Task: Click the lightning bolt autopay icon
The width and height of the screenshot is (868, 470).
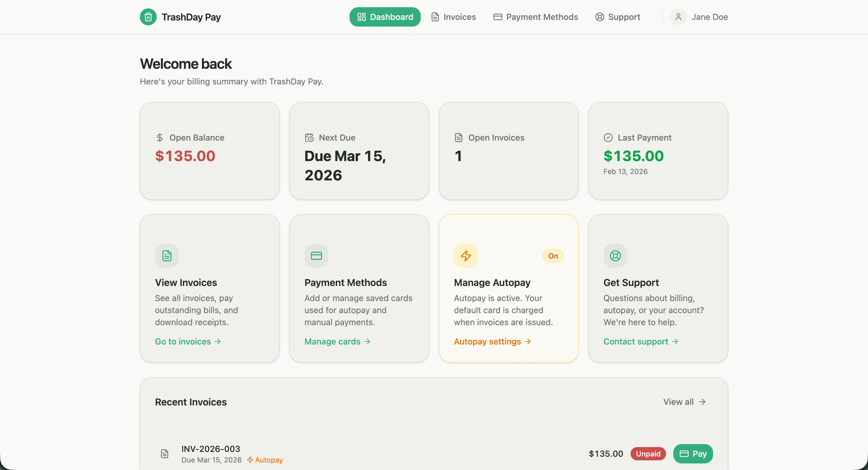Action: click(x=466, y=256)
